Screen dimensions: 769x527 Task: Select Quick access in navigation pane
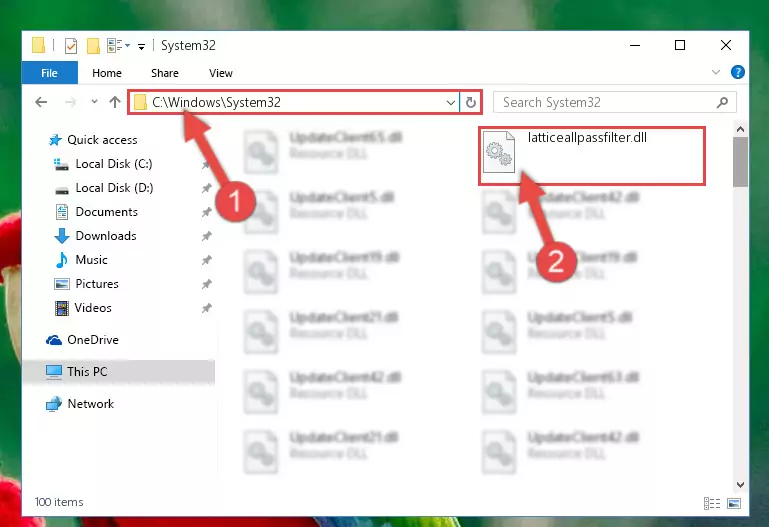pos(93,140)
